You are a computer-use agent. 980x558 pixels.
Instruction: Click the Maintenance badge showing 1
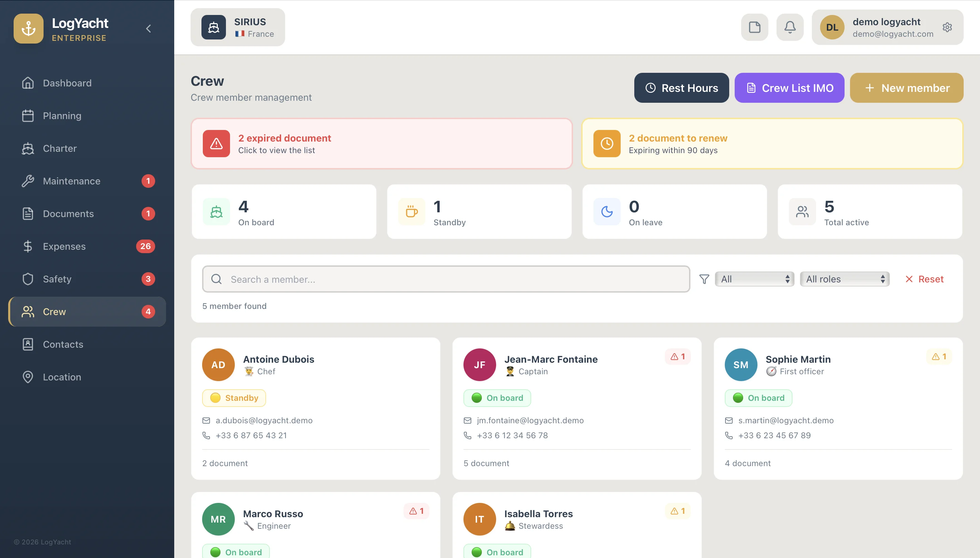point(148,181)
